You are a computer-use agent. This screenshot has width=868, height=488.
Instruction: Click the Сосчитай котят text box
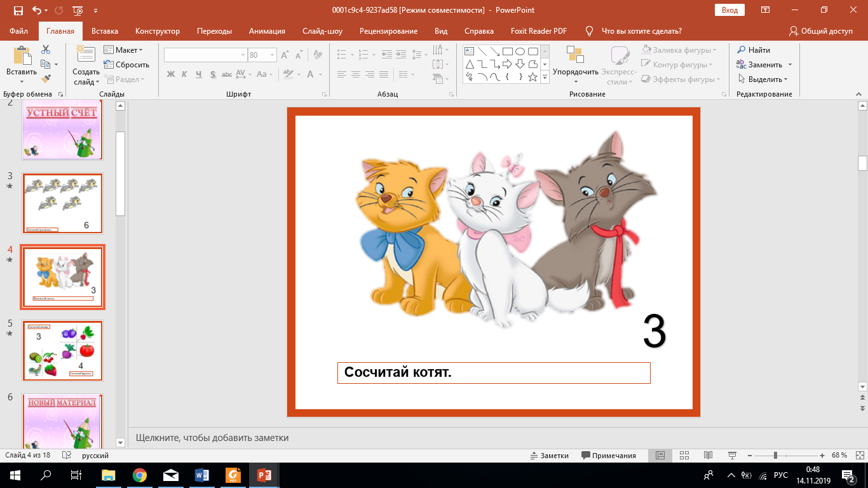(494, 373)
